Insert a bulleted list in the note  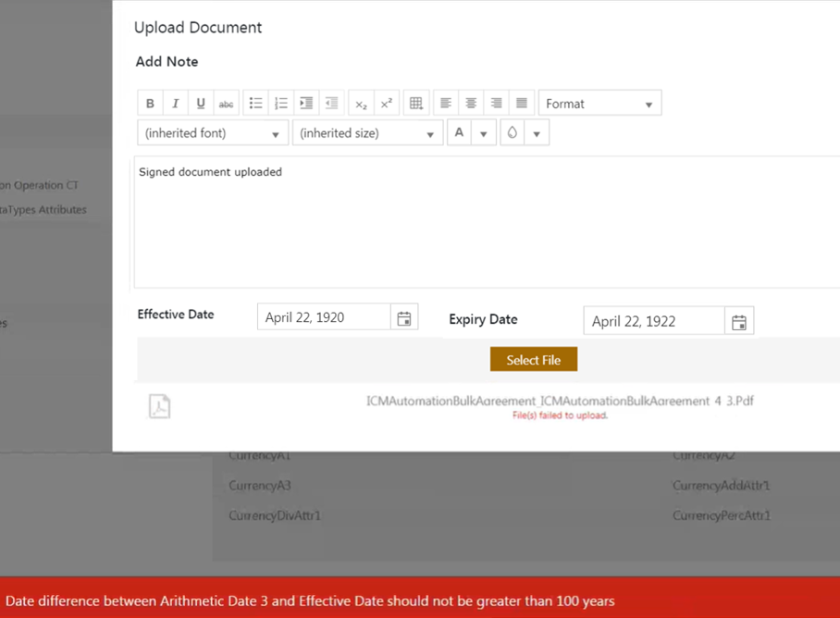[256, 104]
